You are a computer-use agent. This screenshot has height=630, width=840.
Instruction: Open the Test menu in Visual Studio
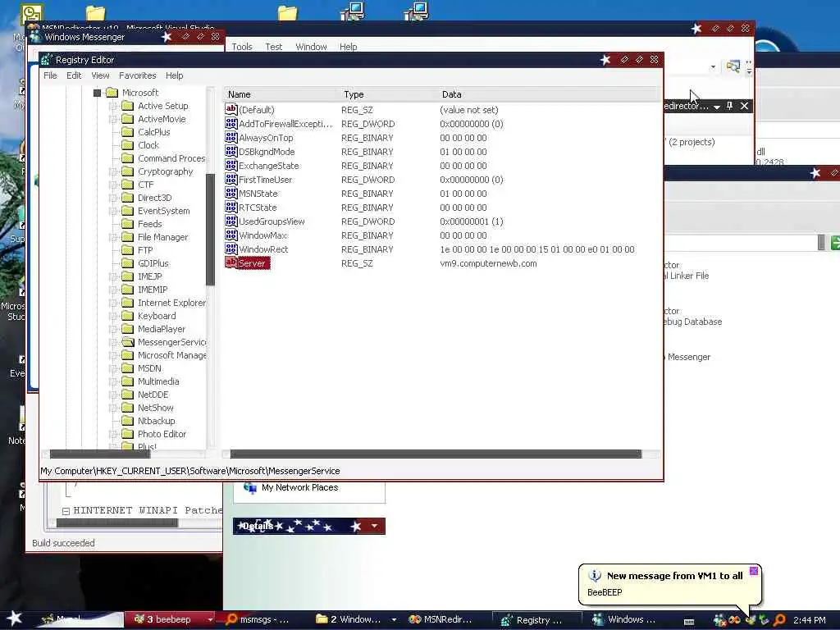(274, 47)
